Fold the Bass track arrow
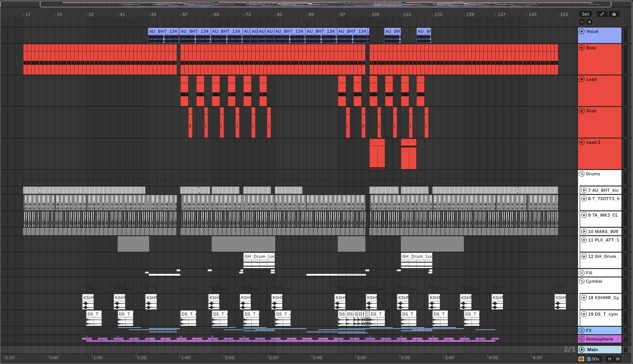The height and width of the screenshot is (364, 633). (x=582, y=48)
